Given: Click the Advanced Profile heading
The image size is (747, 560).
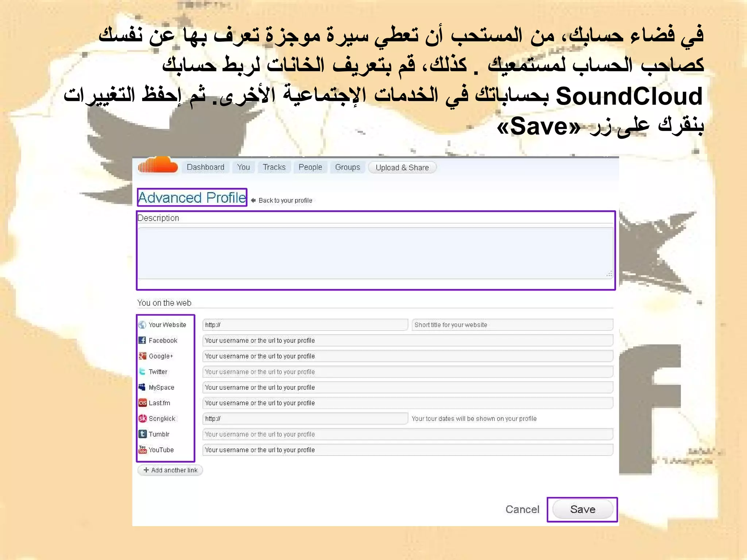Looking at the screenshot, I should pyautogui.click(x=192, y=198).
